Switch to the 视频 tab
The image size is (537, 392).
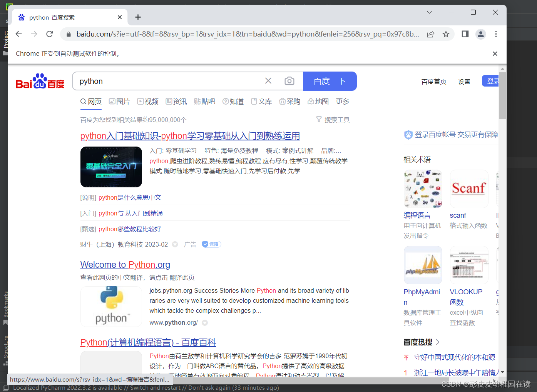pyautogui.click(x=148, y=102)
